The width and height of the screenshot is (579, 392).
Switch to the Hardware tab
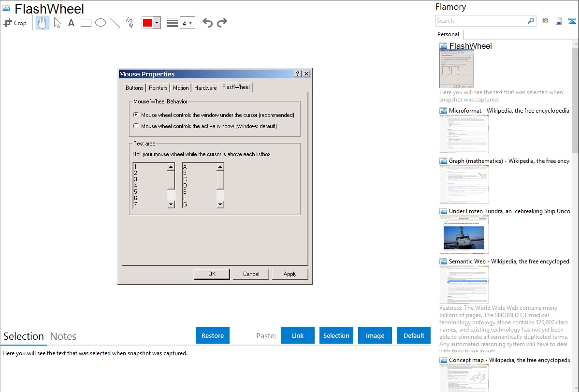tap(205, 88)
